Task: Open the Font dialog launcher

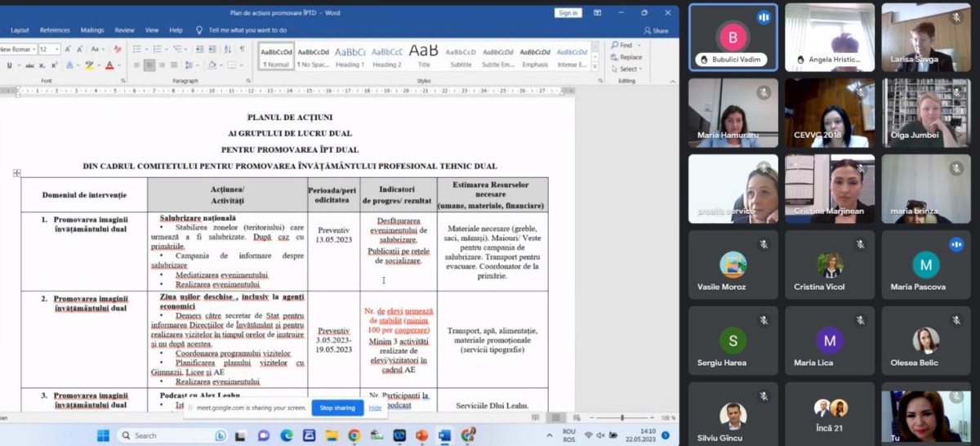Action: (123, 81)
